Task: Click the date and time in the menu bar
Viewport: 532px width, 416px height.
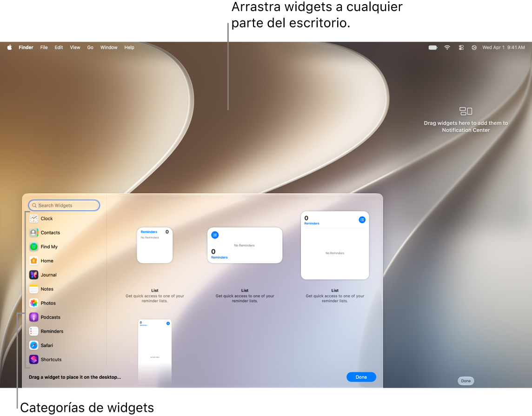Action: [x=504, y=47]
